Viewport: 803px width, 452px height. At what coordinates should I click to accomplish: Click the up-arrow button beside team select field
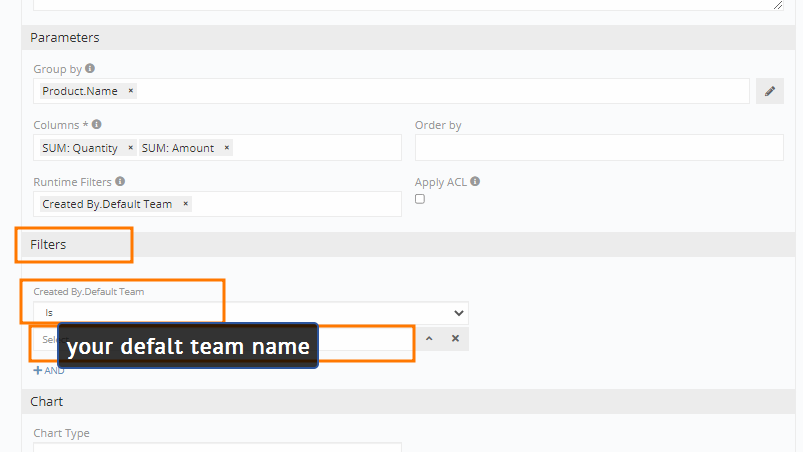coord(429,339)
